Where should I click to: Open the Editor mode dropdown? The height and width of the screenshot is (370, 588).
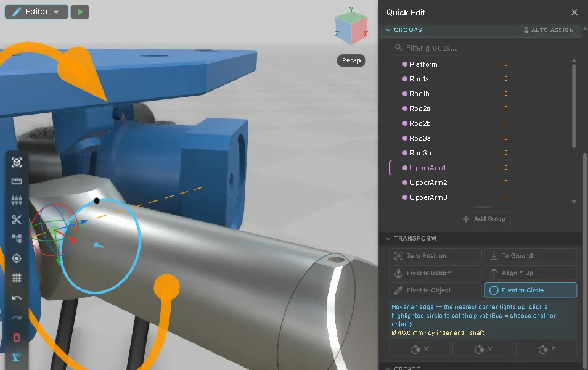[x=36, y=12]
